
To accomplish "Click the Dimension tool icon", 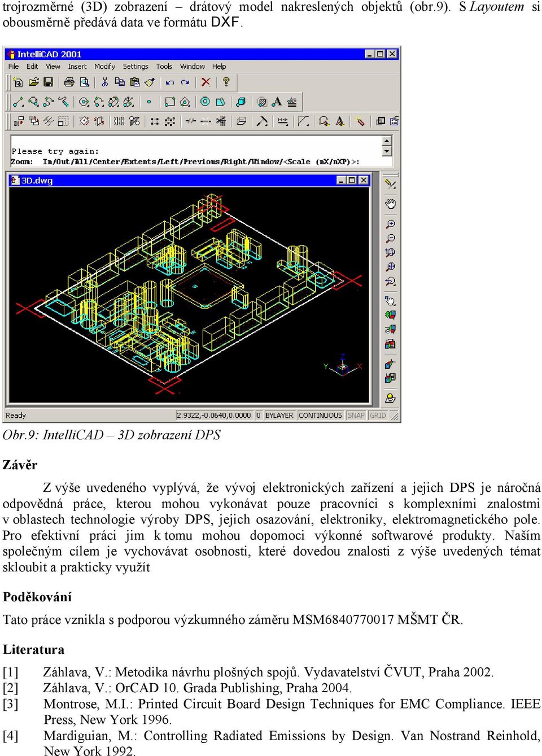I will [282, 121].
